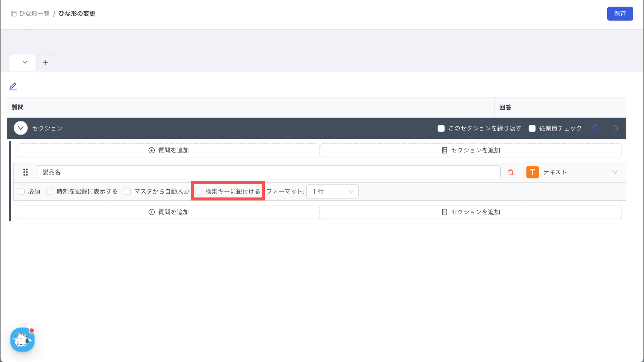Click the orange T text type icon
This screenshot has width=644, height=362.
click(532, 172)
